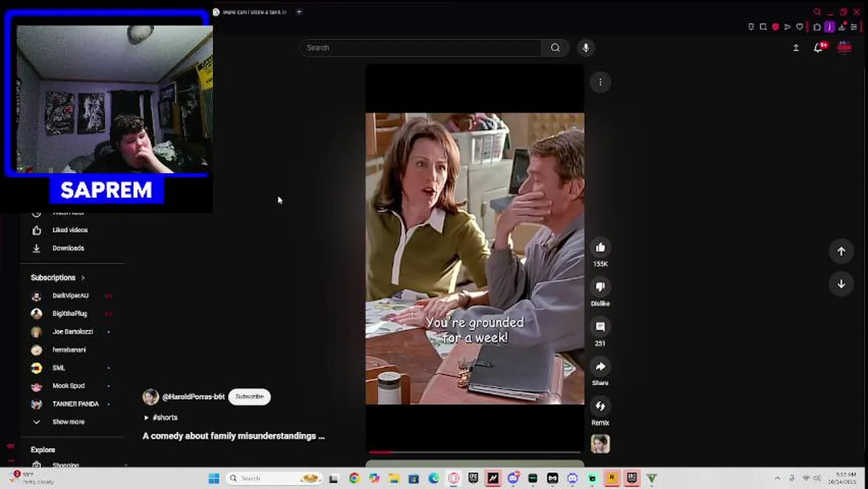Expand the #shorts disclosure triangle
The height and width of the screenshot is (489, 868).
point(146,418)
